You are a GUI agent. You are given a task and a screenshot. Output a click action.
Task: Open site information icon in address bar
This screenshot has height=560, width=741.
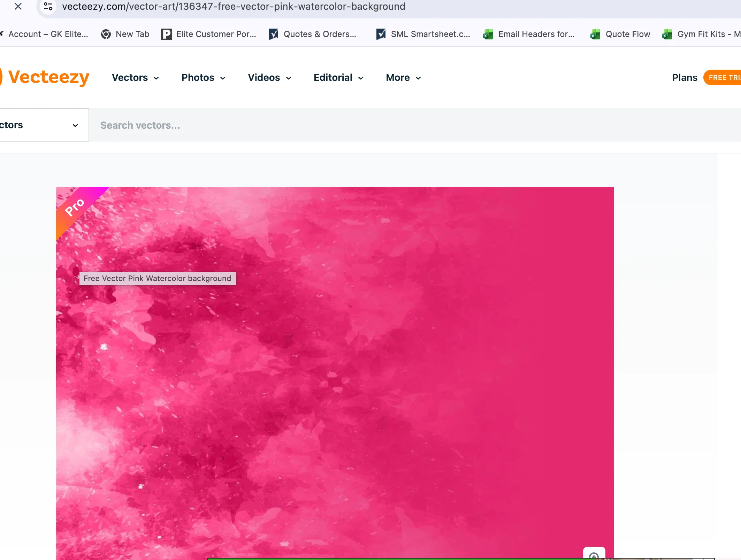[x=48, y=6]
